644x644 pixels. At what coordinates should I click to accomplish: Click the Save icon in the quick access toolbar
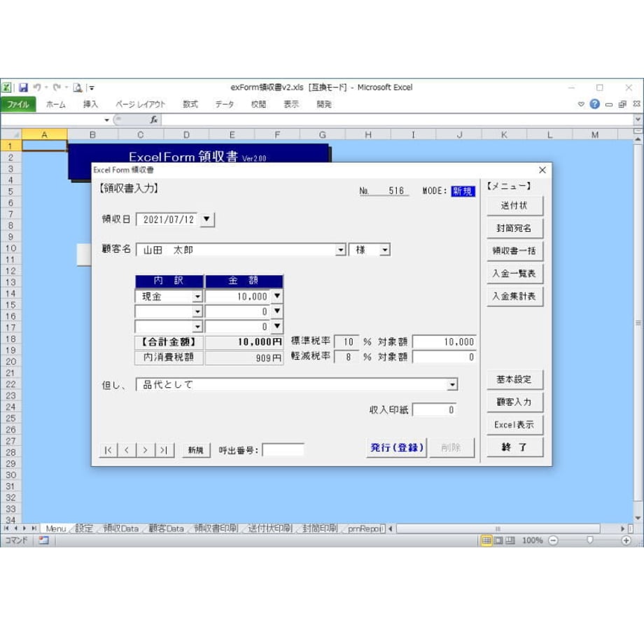23,87
